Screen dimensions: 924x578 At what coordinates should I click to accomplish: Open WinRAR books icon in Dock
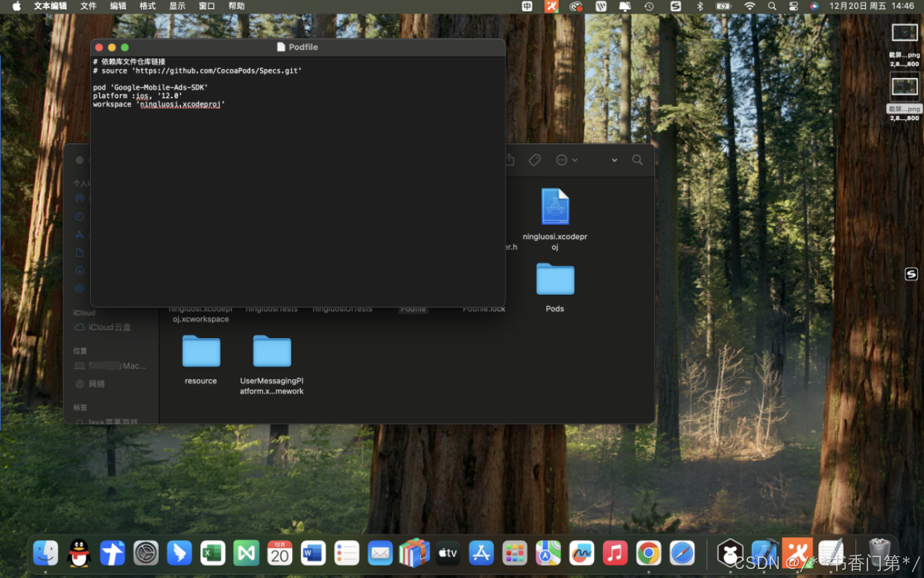(x=414, y=553)
